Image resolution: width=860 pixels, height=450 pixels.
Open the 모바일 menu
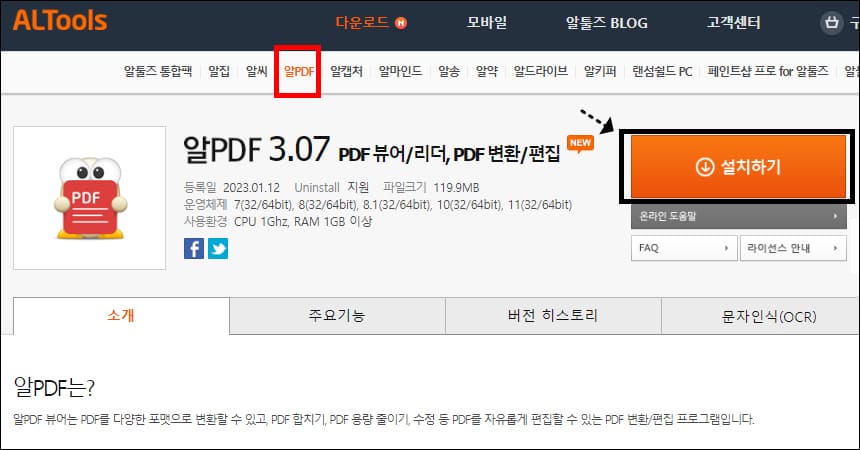tap(486, 22)
